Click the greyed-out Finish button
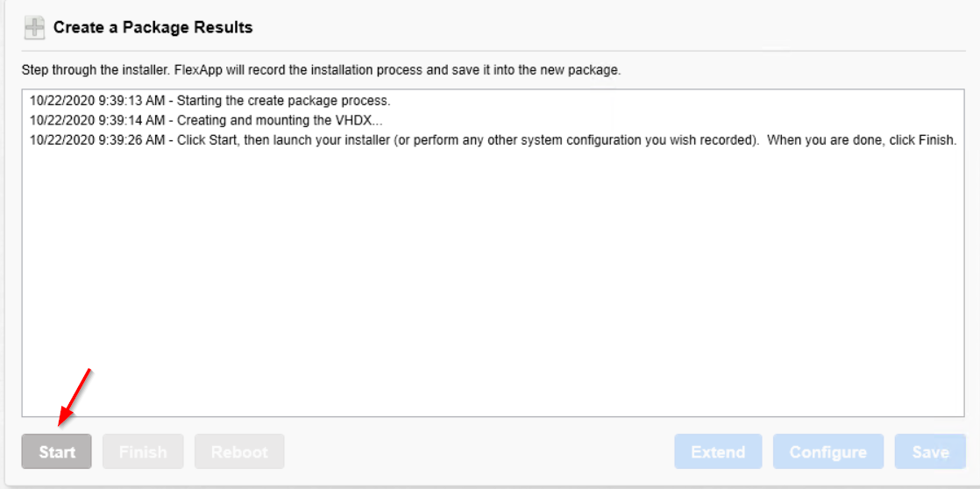 tap(143, 451)
